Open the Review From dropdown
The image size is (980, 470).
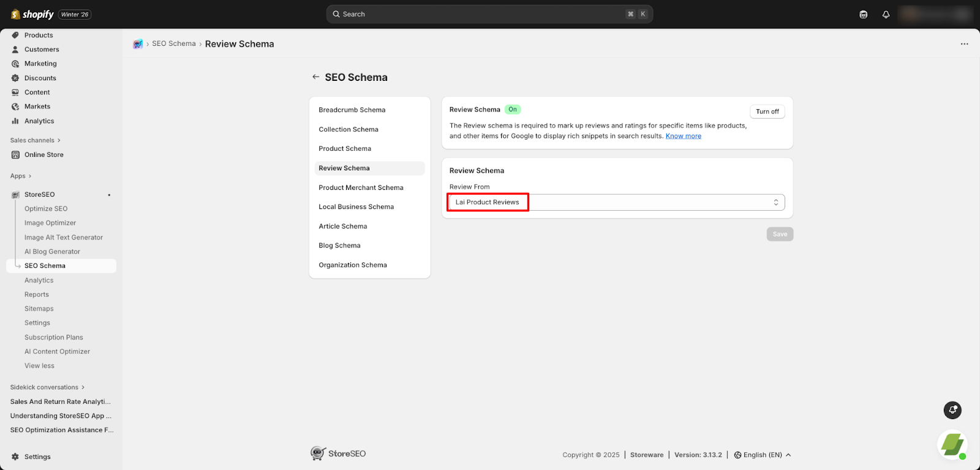click(617, 202)
